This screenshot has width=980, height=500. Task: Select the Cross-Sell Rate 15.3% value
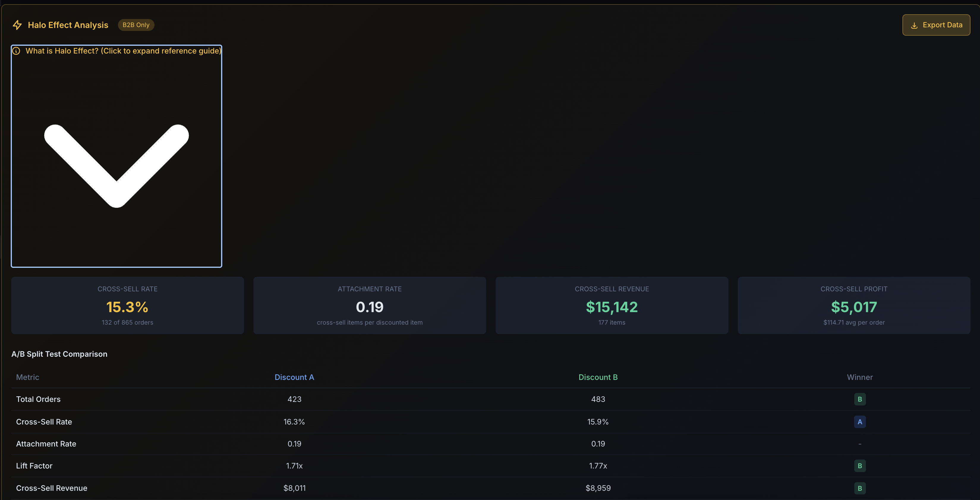click(x=127, y=307)
